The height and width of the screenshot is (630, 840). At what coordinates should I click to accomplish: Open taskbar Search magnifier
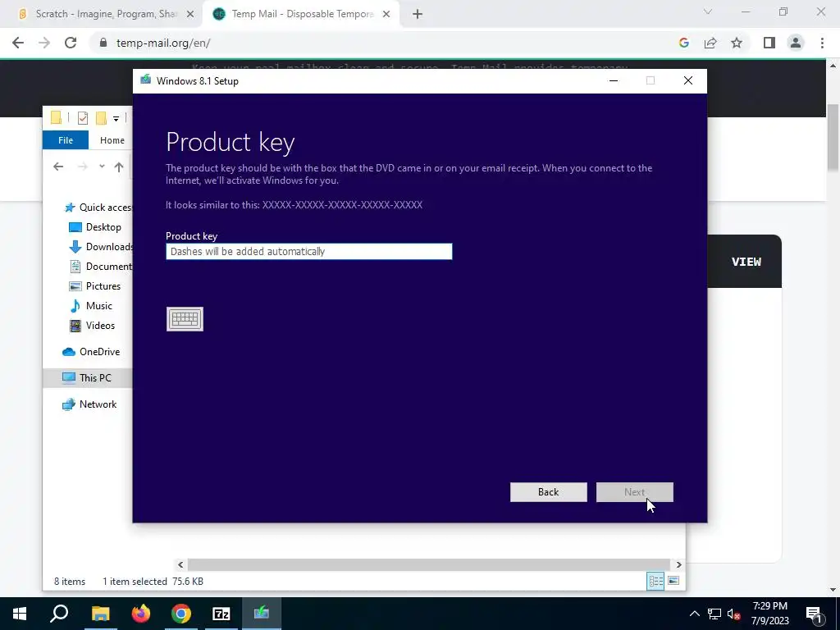pos(59,614)
